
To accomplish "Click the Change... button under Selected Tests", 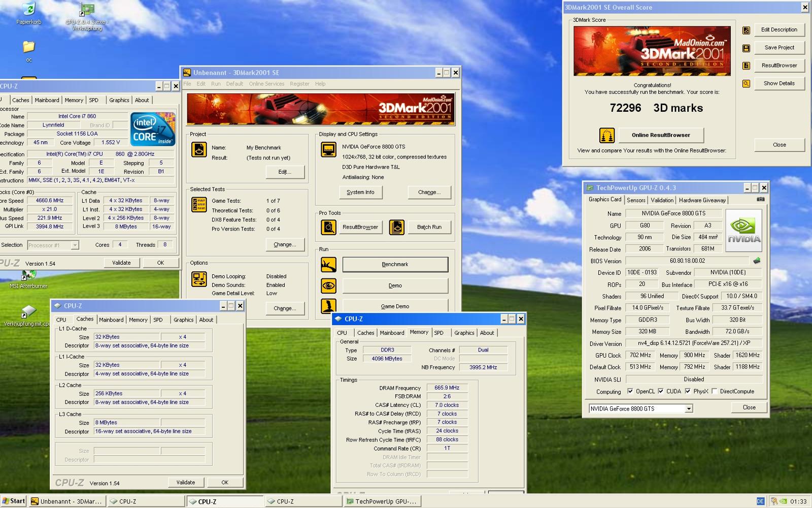I will click(285, 244).
